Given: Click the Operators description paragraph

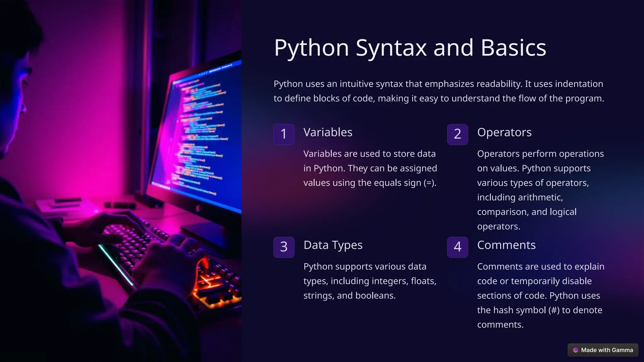Looking at the screenshot, I should point(540,190).
